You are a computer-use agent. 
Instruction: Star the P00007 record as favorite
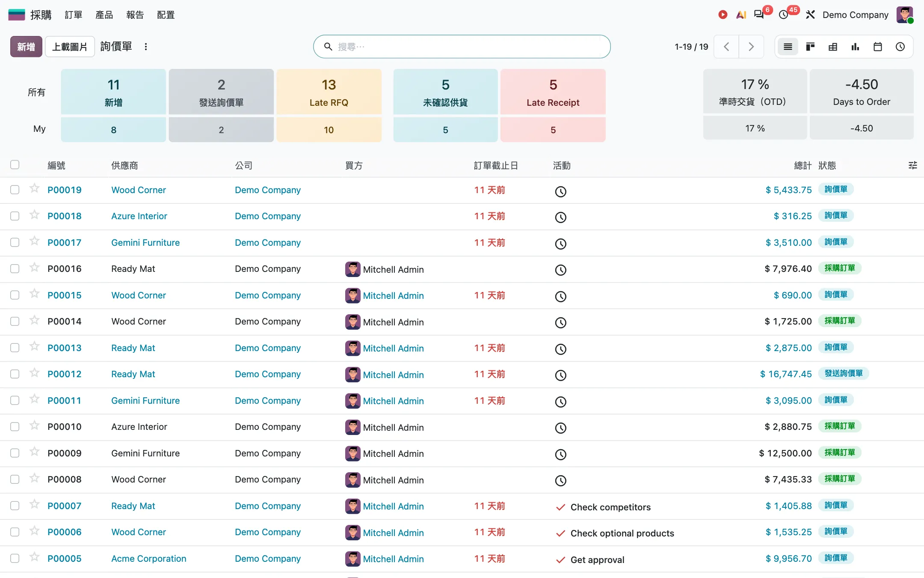(x=35, y=504)
